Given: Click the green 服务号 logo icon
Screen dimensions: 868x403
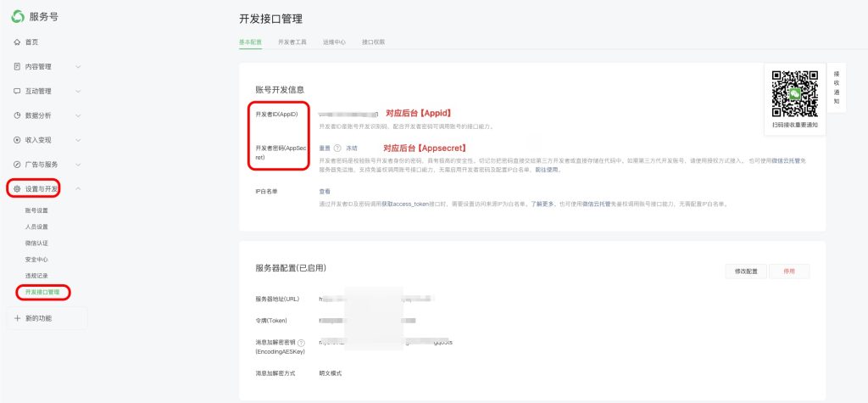Looking at the screenshot, I should coord(18,17).
